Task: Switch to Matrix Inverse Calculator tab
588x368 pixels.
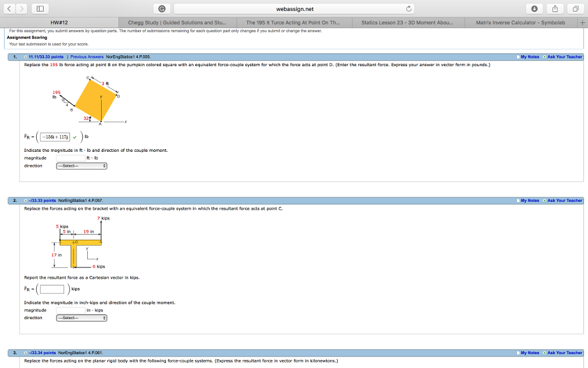Action: [520, 22]
